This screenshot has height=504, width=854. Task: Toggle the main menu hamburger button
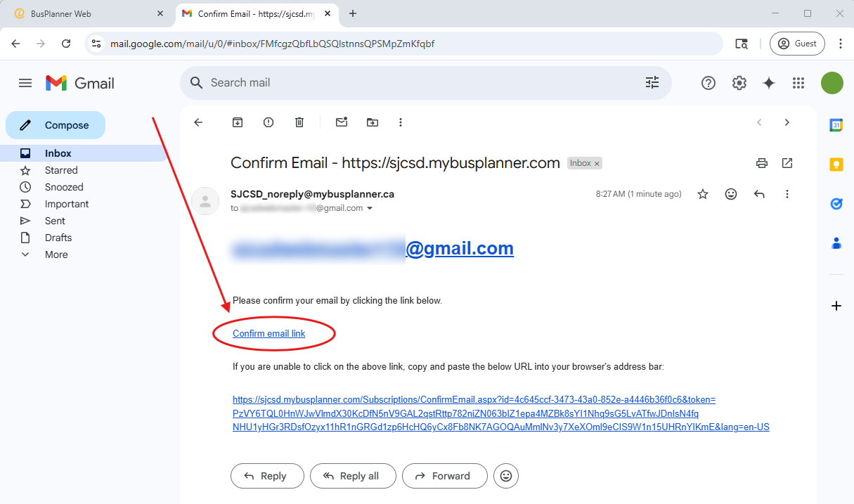click(25, 83)
